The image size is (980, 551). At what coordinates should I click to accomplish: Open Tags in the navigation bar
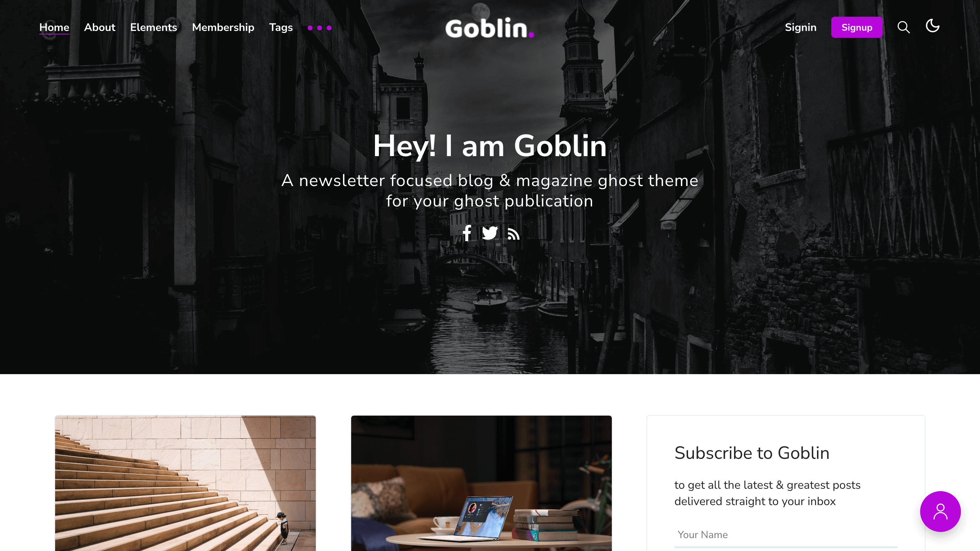point(281,27)
